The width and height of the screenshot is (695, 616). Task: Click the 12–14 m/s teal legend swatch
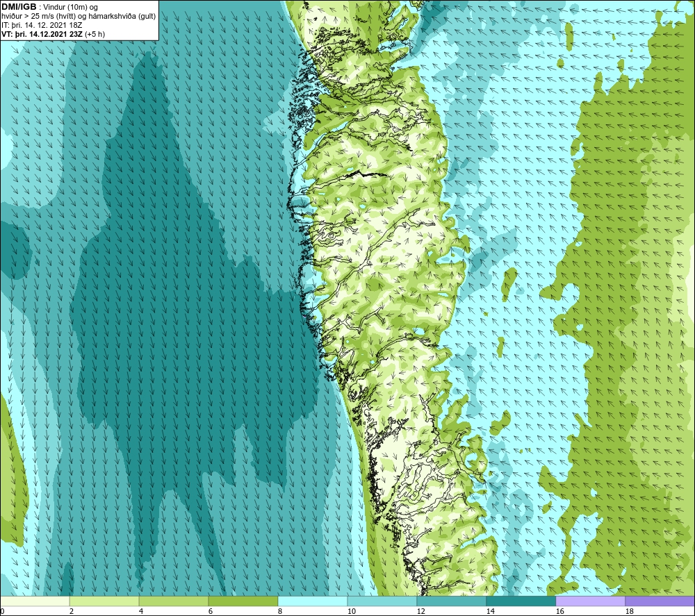(451, 601)
